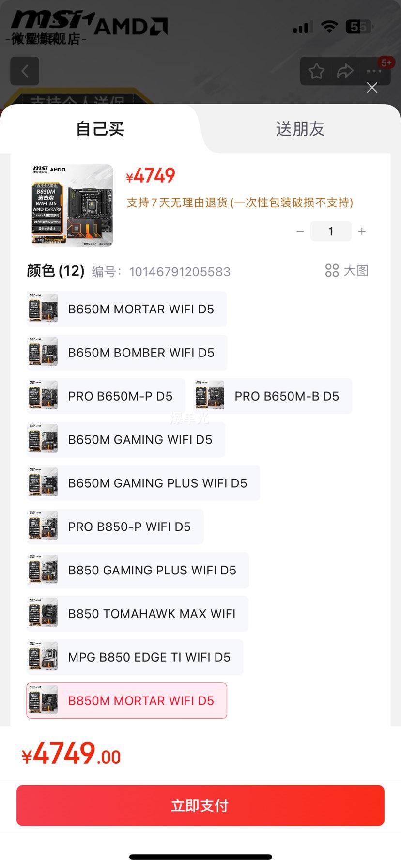401x868 pixels.
Task: Select PRO B650M-P D5 variant
Action: 106,396
